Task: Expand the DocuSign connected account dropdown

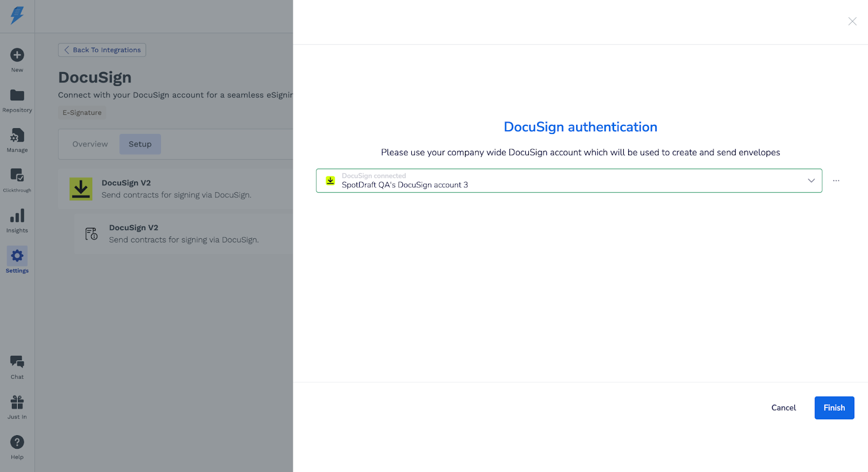Action: click(x=568, y=181)
